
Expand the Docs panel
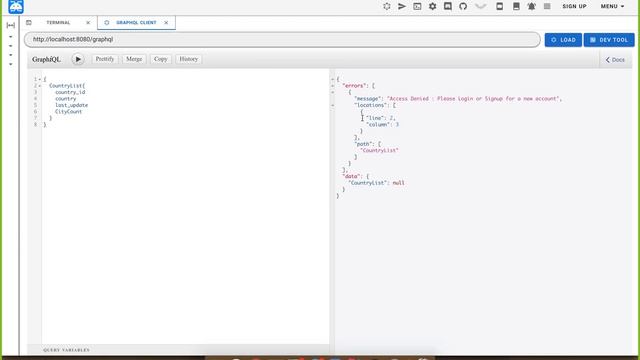615,60
